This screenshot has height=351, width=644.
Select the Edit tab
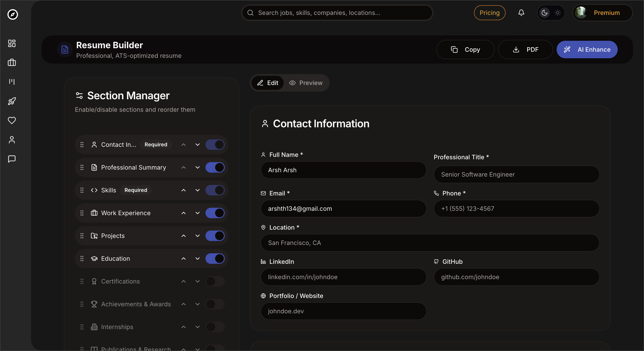tap(267, 83)
